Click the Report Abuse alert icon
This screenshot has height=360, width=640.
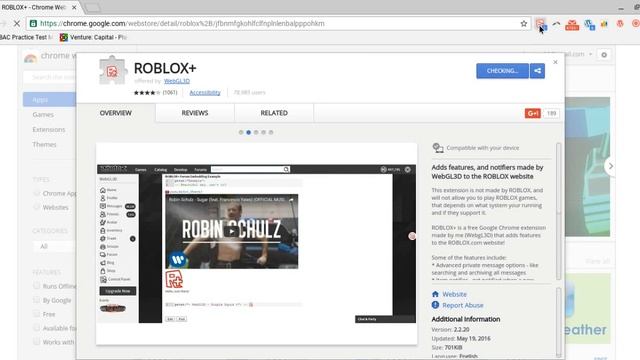[x=435, y=305]
